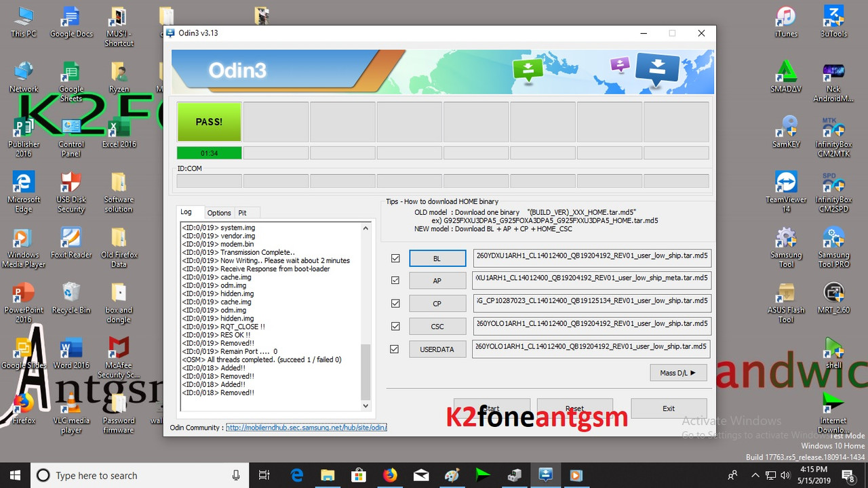Select the Control Panel desktop icon

(71, 137)
